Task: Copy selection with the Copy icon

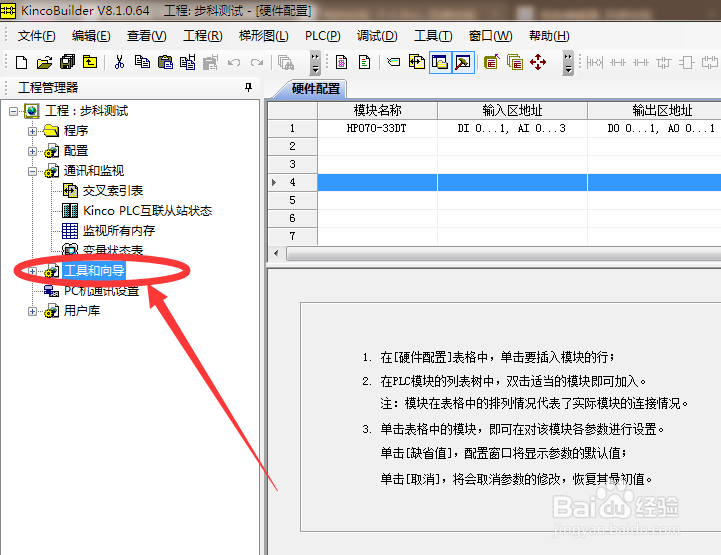Action: [x=142, y=62]
